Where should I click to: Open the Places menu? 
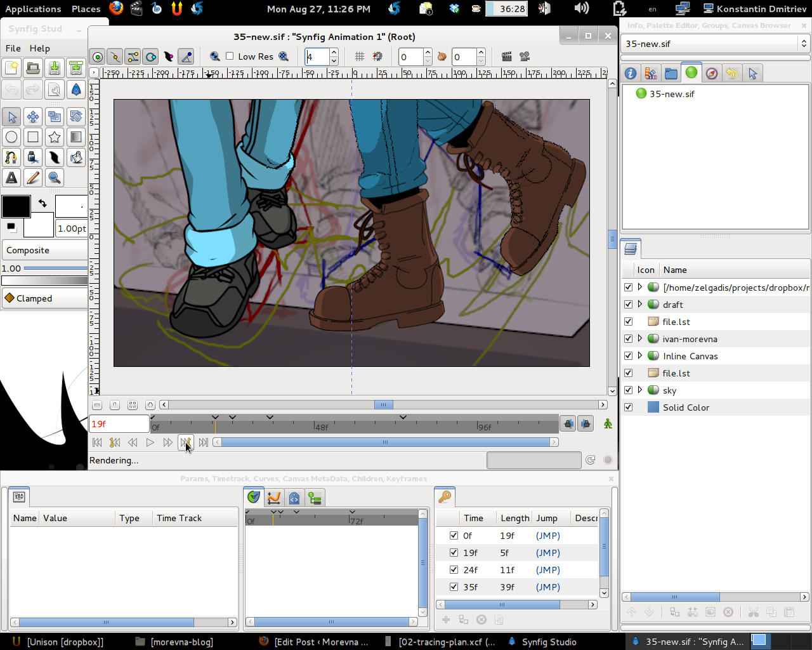[x=86, y=9]
